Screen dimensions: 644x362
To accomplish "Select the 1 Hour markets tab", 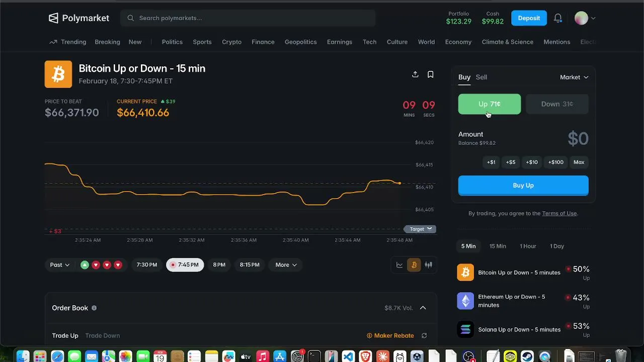I will [528, 246].
